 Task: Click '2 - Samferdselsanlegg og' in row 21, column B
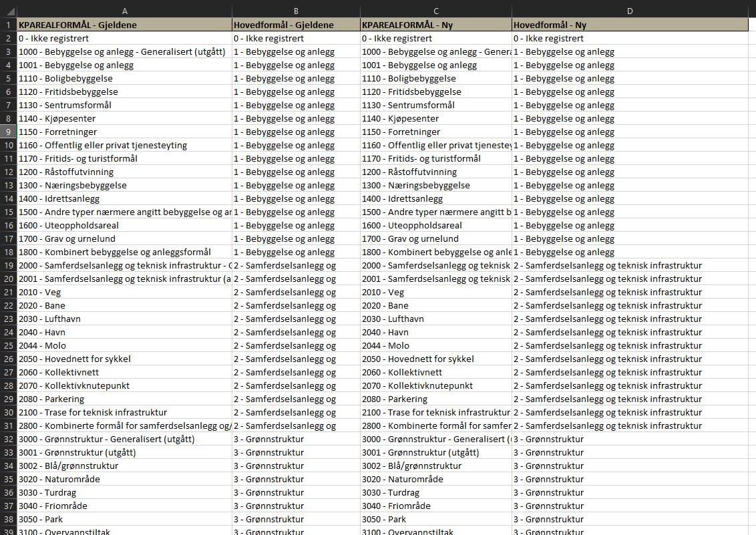pos(296,292)
